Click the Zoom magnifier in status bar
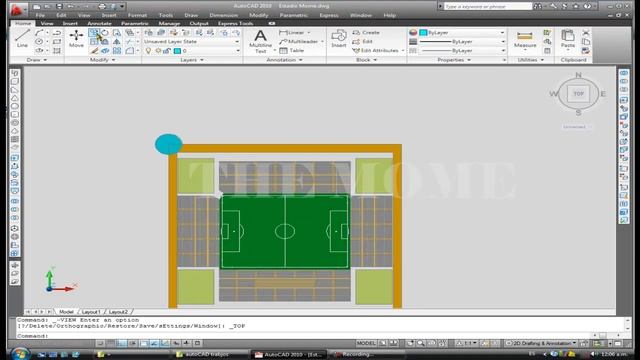The height and width of the screenshot is (360, 640). tap(420, 343)
